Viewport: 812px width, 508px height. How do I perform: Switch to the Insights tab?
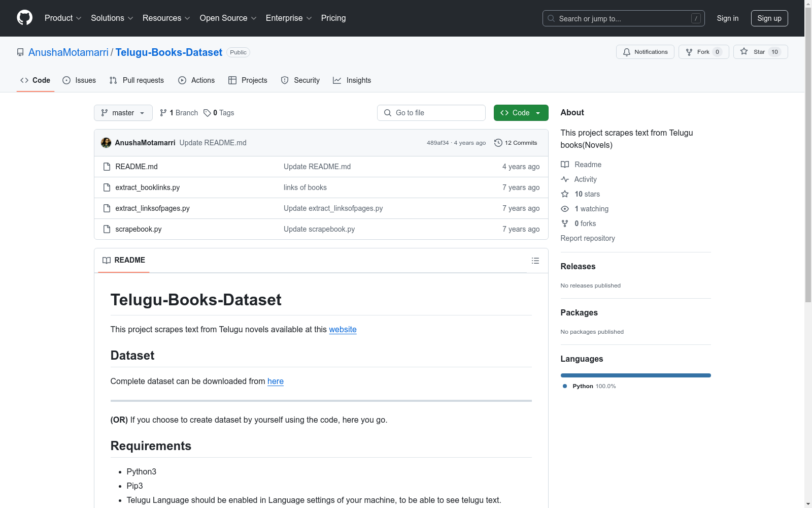tap(352, 80)
